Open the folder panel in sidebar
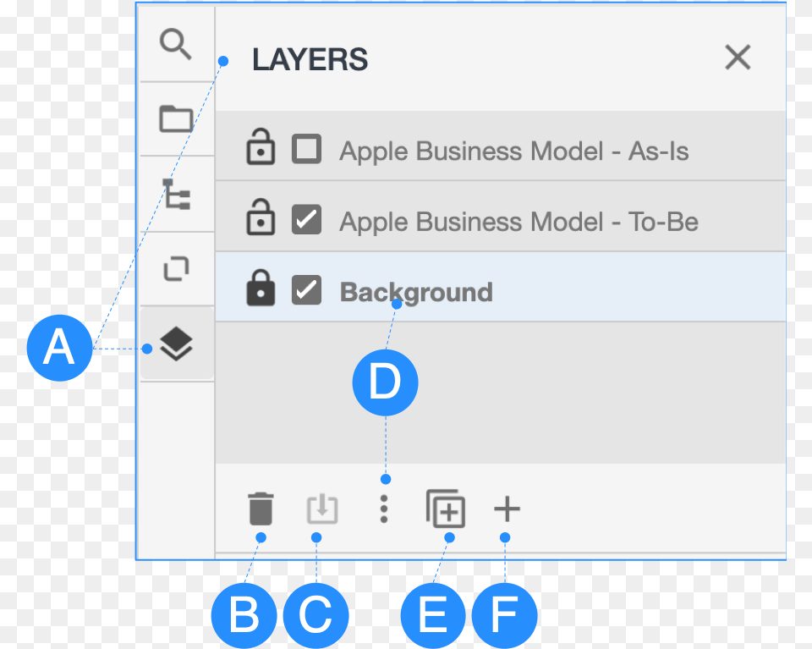Image resolution: width=812 pixels, height=649 pixels. tap(176, 118)
